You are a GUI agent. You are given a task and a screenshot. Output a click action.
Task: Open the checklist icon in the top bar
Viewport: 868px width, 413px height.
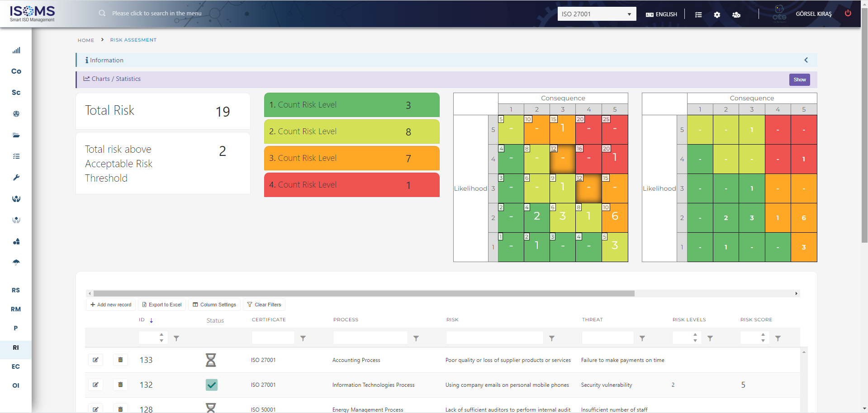[x=698, y=14]
